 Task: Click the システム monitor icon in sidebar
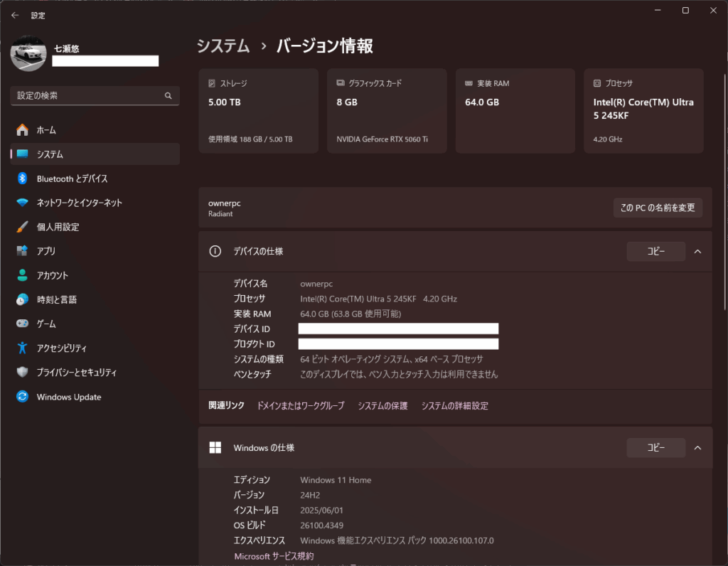pyautogui.click(x=22, y=154)
